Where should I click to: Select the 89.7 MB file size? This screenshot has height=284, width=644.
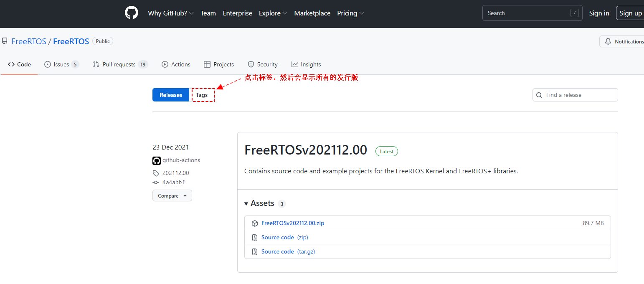593,223
